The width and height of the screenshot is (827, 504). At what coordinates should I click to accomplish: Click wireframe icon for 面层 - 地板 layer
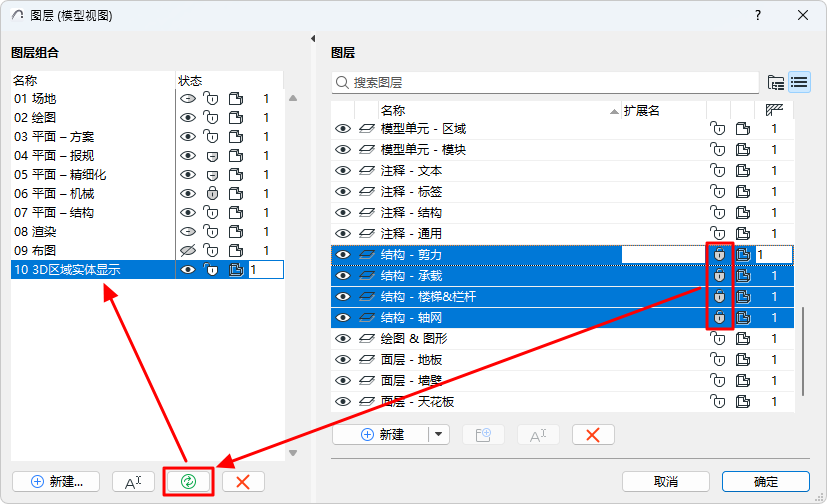(743, 360)
